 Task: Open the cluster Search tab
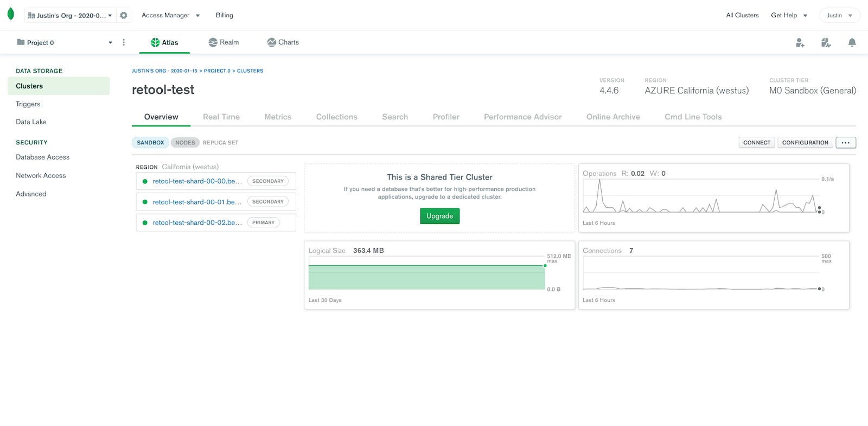[x=395, y=117]
